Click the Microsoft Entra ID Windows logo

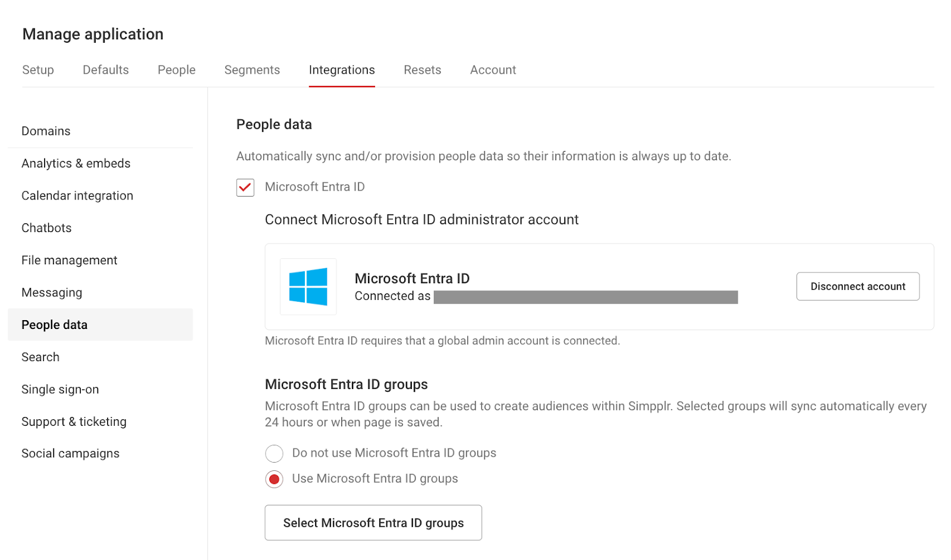click(x=308, y=286)
